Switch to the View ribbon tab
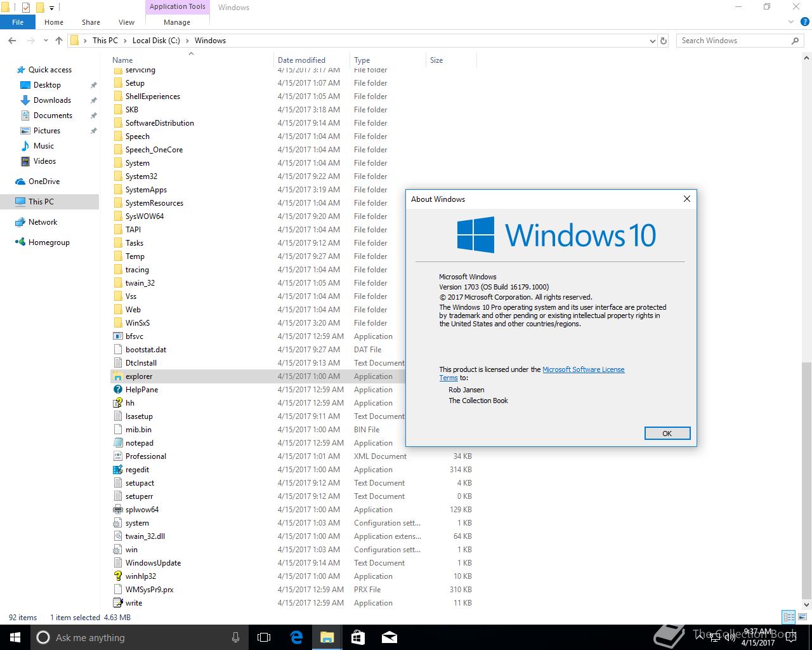 point(126,22)
